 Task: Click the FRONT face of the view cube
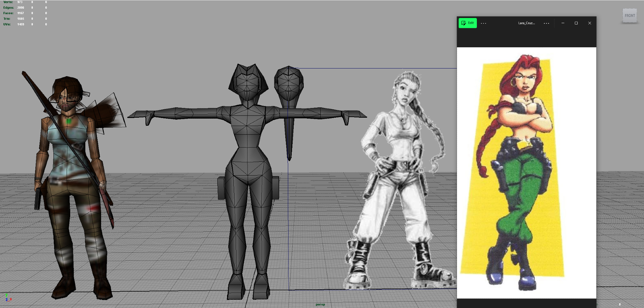click(630, 15)
